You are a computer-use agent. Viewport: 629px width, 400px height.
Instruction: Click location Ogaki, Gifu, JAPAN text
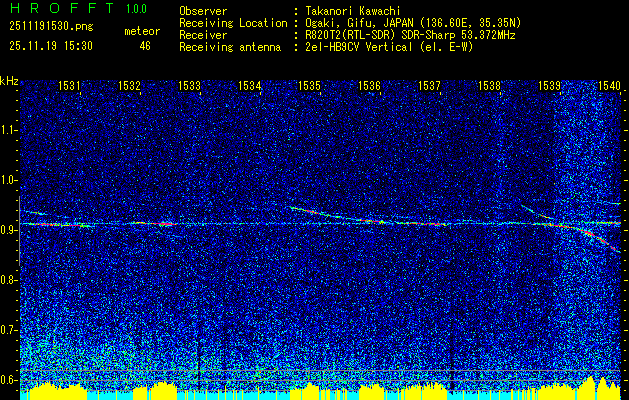(414, 23)
